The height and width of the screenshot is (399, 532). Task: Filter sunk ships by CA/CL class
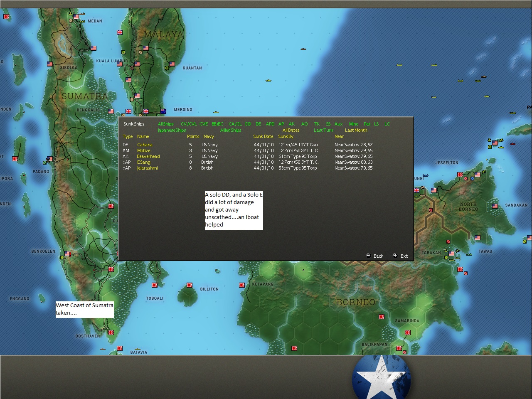(235, 124)
